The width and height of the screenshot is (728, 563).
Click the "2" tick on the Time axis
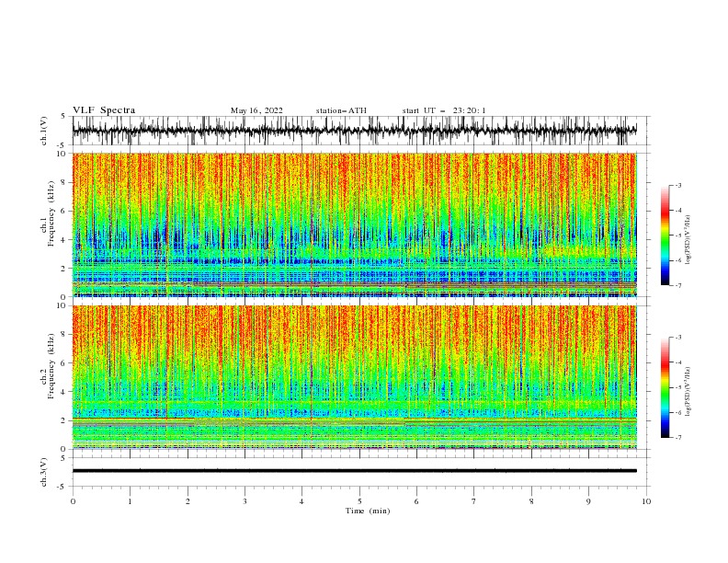(188, 501)
